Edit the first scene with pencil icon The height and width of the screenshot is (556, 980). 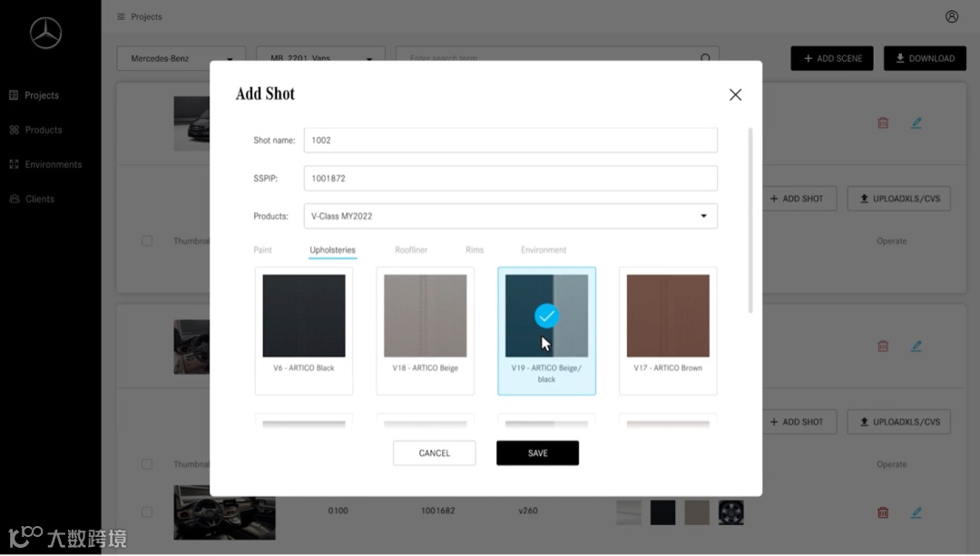[916, 123]
